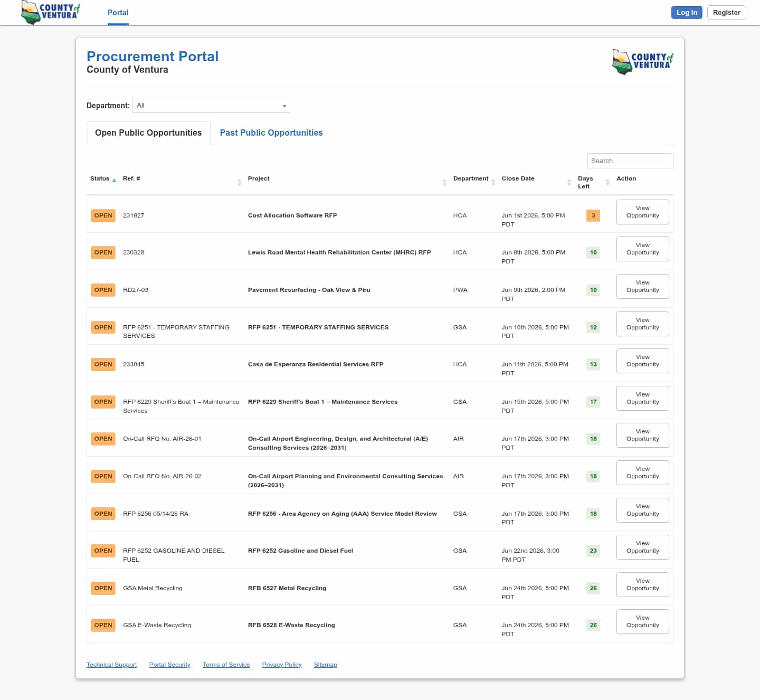Sort by Days Left column arrows
The width and height of the screenshot is (760, 700).
(x=607, y=182)
